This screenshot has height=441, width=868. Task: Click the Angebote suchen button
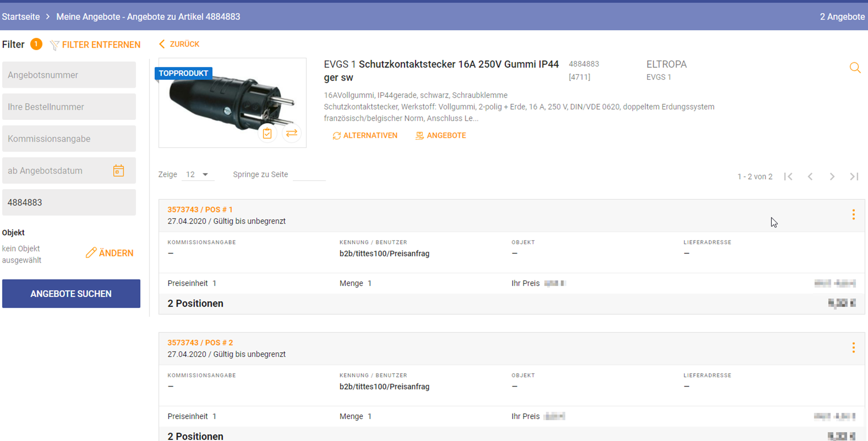pos(71,294)
